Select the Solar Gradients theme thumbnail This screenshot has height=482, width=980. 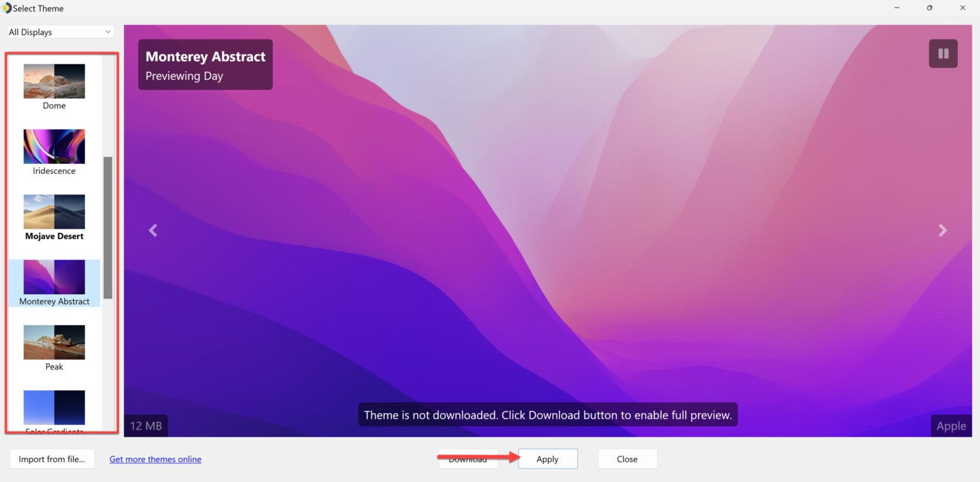point(54,407)
